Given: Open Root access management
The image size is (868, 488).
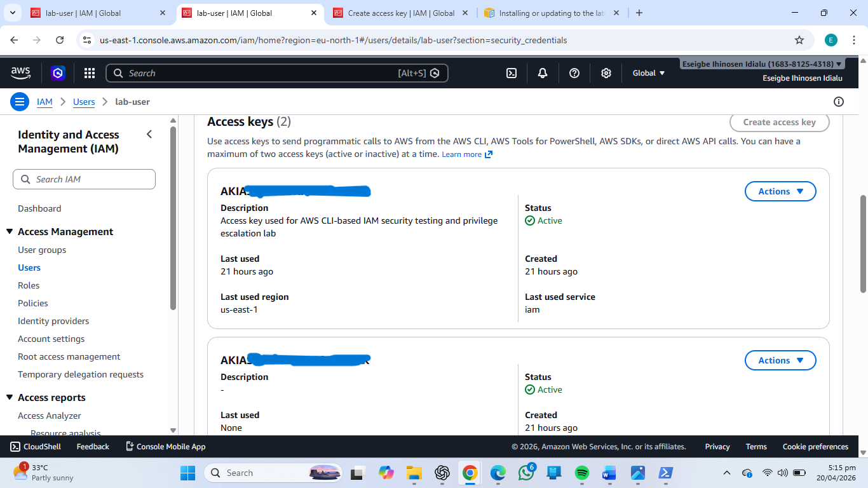Looking at the screenshot, I should tap(69, 356).
